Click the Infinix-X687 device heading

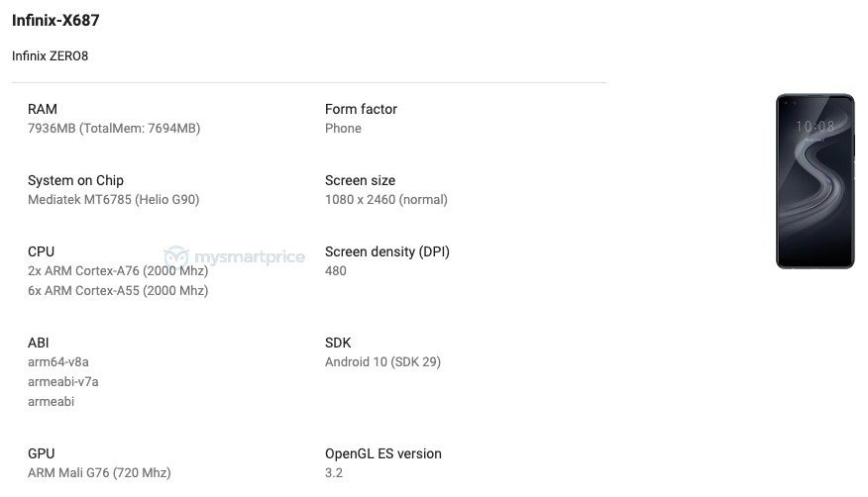[55, 21]
